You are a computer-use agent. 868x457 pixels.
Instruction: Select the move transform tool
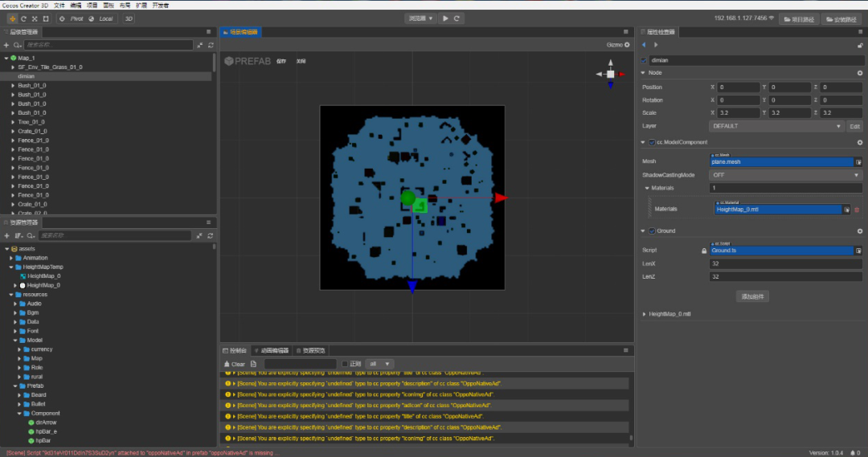click(x=12, y=18)
